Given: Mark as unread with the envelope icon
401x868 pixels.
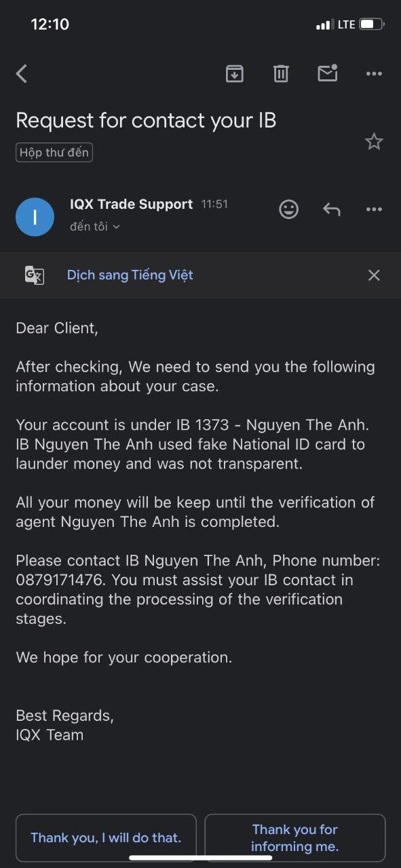Looking at the screenshot, I should pyautogui.click(x=328, y=73).
